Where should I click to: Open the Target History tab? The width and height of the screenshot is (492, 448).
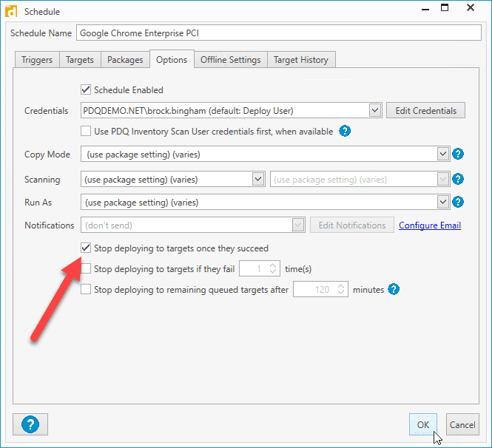click(301, 60)
